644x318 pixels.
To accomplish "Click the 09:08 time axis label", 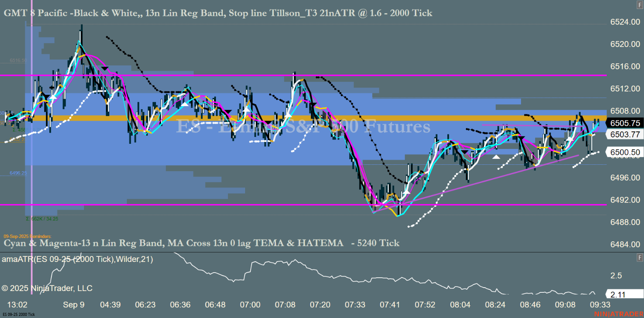I will 565,305.
